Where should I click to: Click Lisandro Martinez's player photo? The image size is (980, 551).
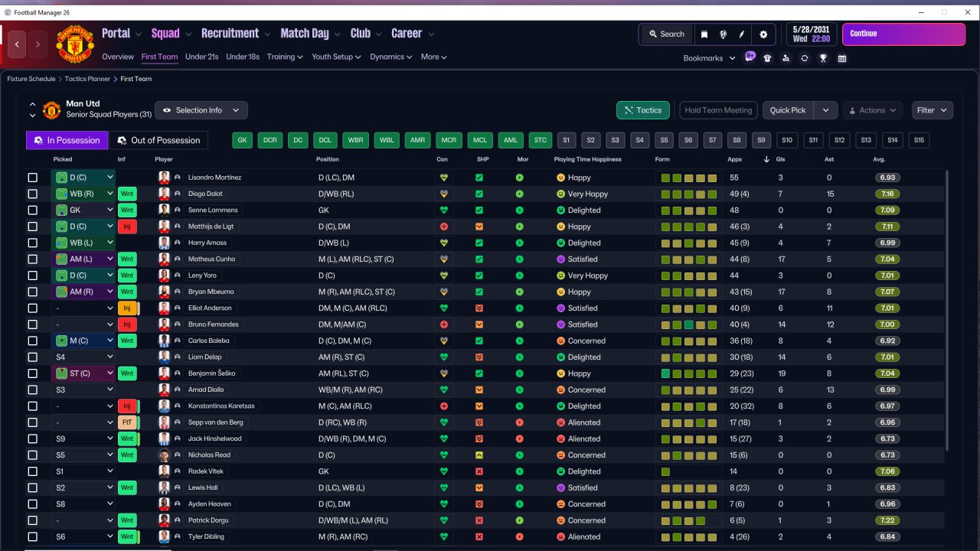[164, 178]
